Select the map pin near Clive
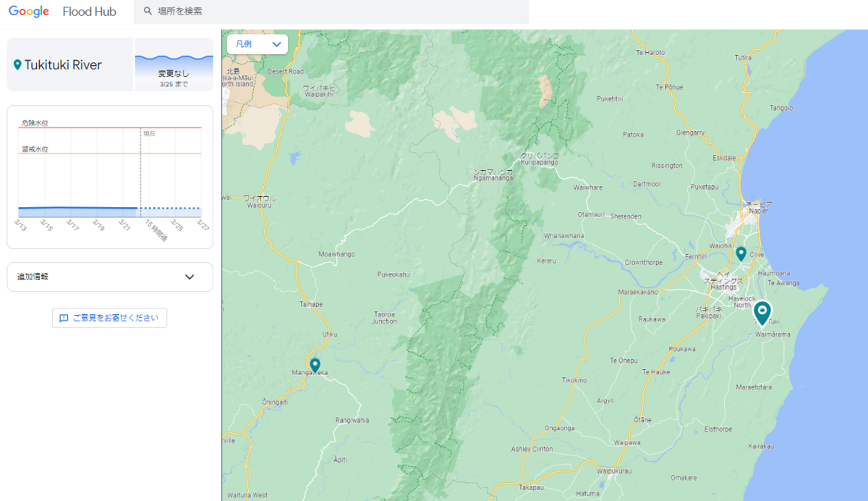The image size is (868, 501). [741, 253]
